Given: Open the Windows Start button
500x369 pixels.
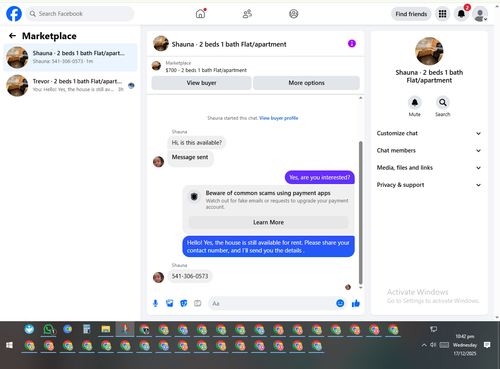Looking at the screenshot, I should pyautogui.click(x=9, y=345).
